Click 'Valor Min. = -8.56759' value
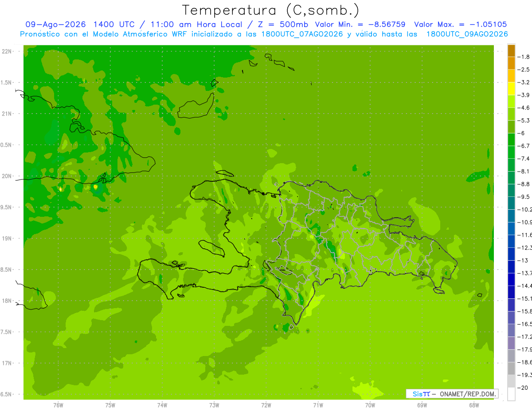532x411 pixels. pyautogui.click(x=360, y=24)
